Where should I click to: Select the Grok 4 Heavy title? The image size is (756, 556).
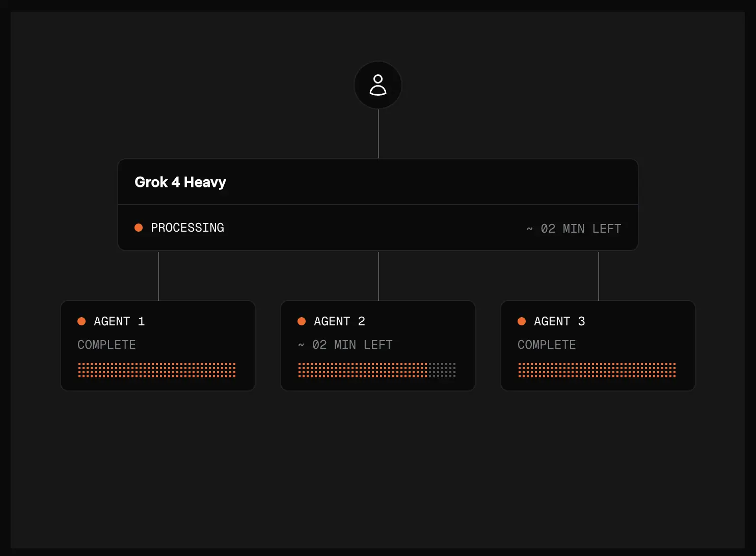pos(180,182)
